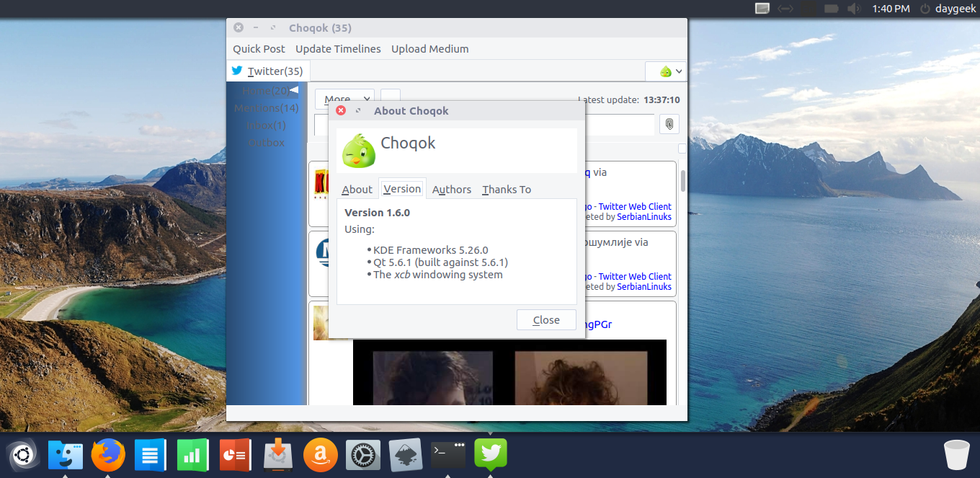Click the 'KDE Frameworks 5.26.0' line

point(431,250)
